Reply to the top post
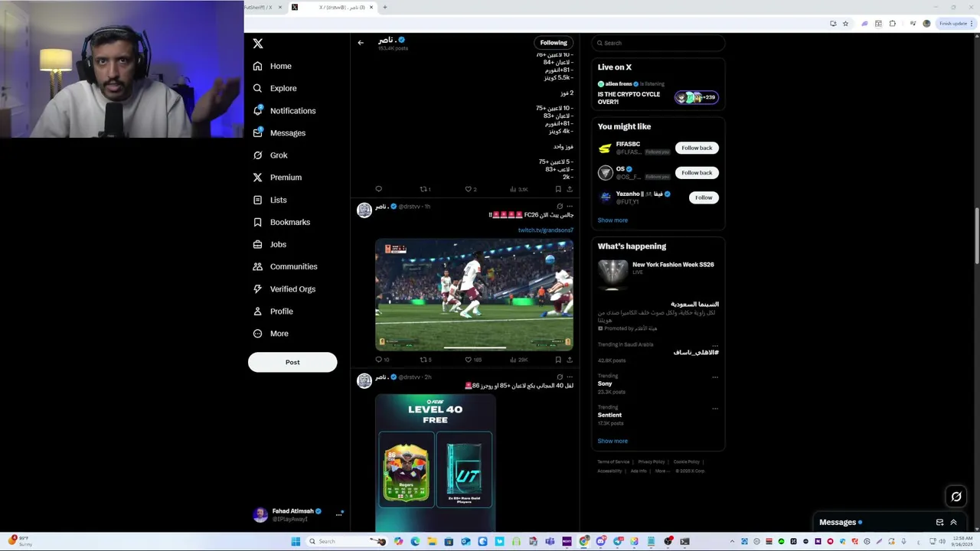 coord(378,189)
